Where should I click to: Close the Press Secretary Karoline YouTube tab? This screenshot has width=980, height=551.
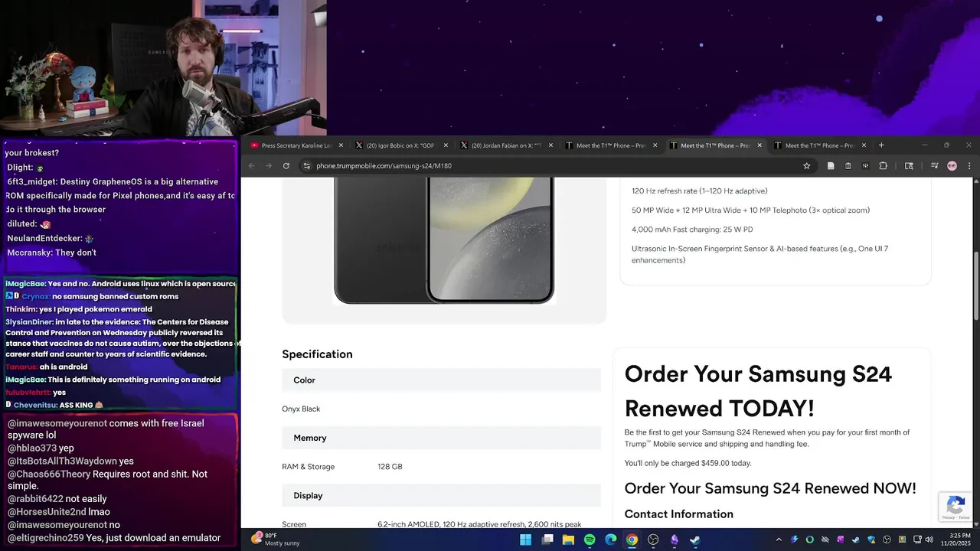(x=341, y=145)
